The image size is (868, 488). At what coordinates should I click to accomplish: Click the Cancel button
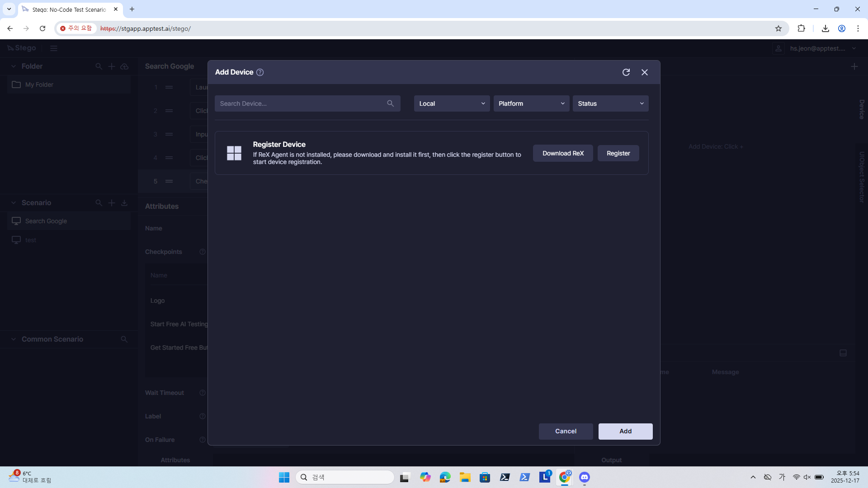pos(566,431)
